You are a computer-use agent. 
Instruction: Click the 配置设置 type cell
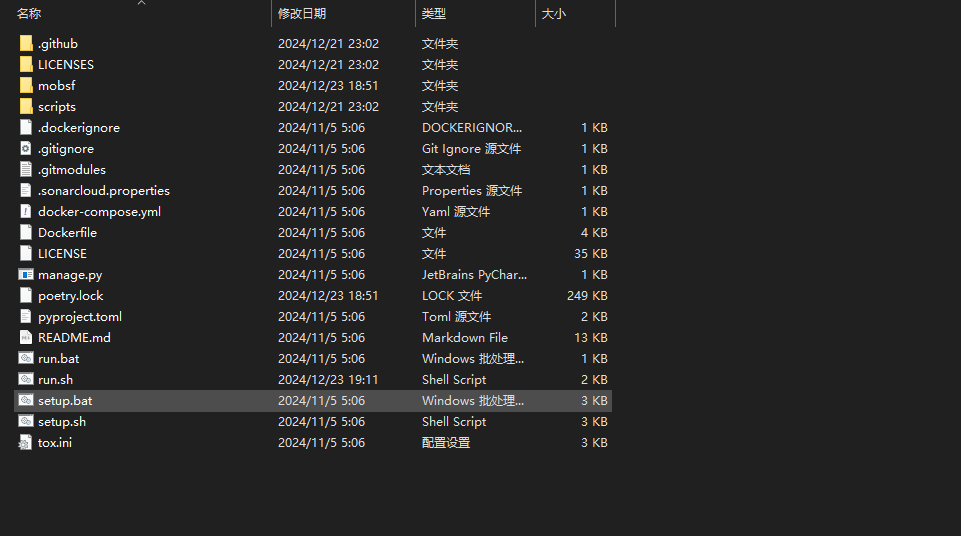pyautogui.click(x=446, y=442)
